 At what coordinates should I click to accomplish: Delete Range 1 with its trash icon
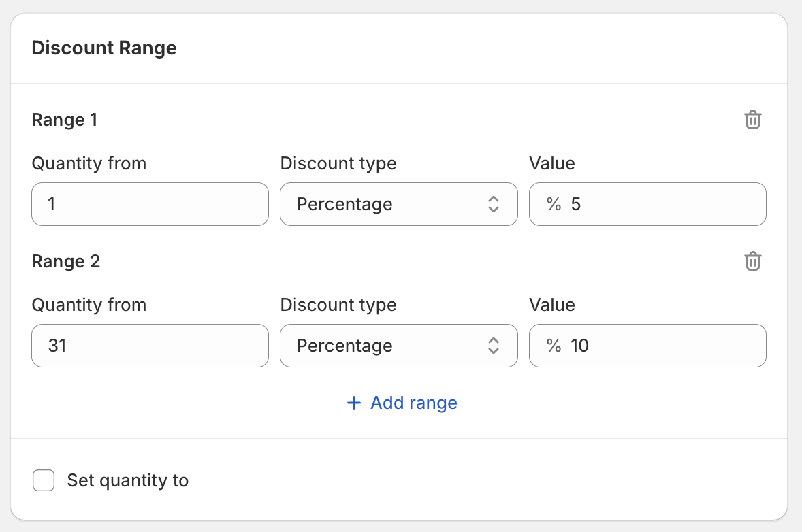pos(752,120)
